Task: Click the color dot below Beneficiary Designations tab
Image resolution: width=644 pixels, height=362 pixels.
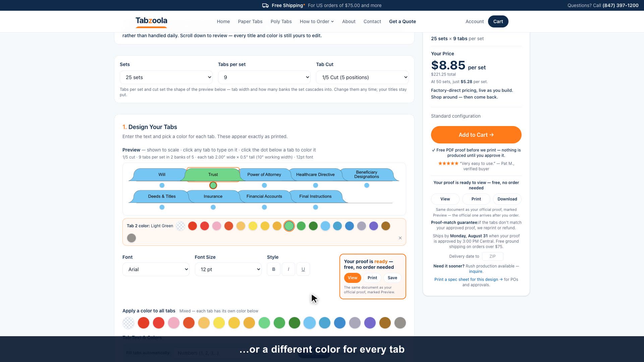Action: [x=367, y=185]
